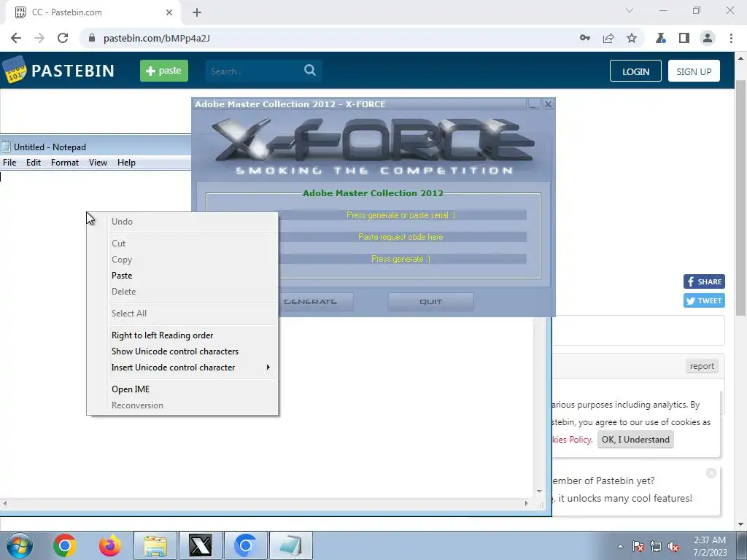The image size is (747, 560).
Task: Dismiss the Pastebin signup notice
Action: (711, 472)
